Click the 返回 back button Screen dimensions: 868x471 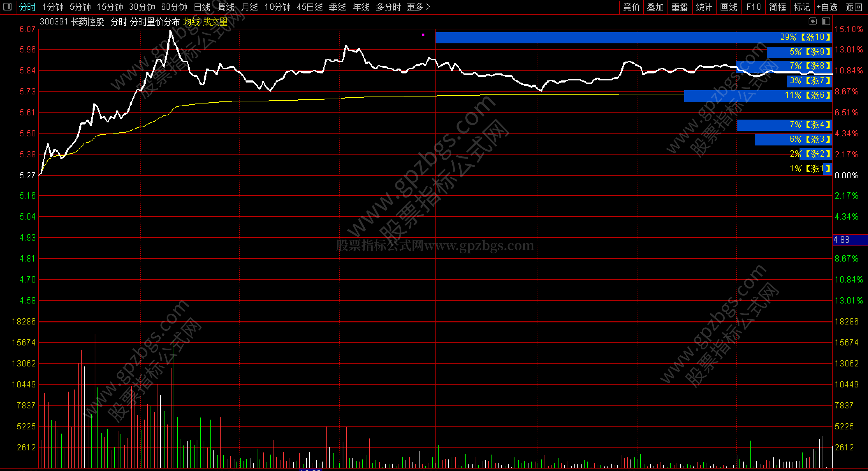(853, 7)
